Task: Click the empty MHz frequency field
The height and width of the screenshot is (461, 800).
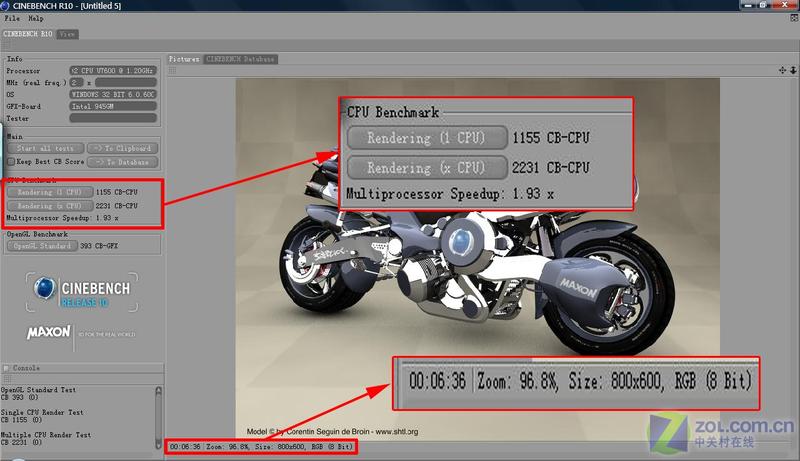Action: [126, 82]
